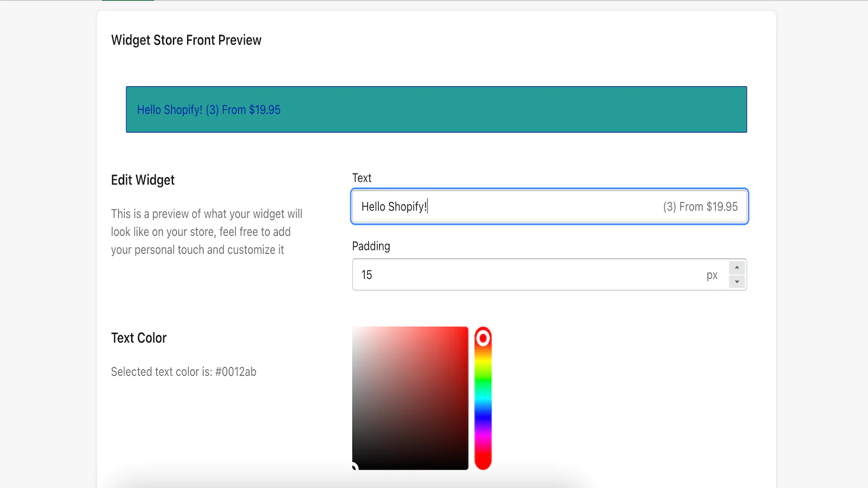Click the 'Widget Store Front Preview' heading
The height and width of the screenshot is (488, 868).
coord(186,40)
